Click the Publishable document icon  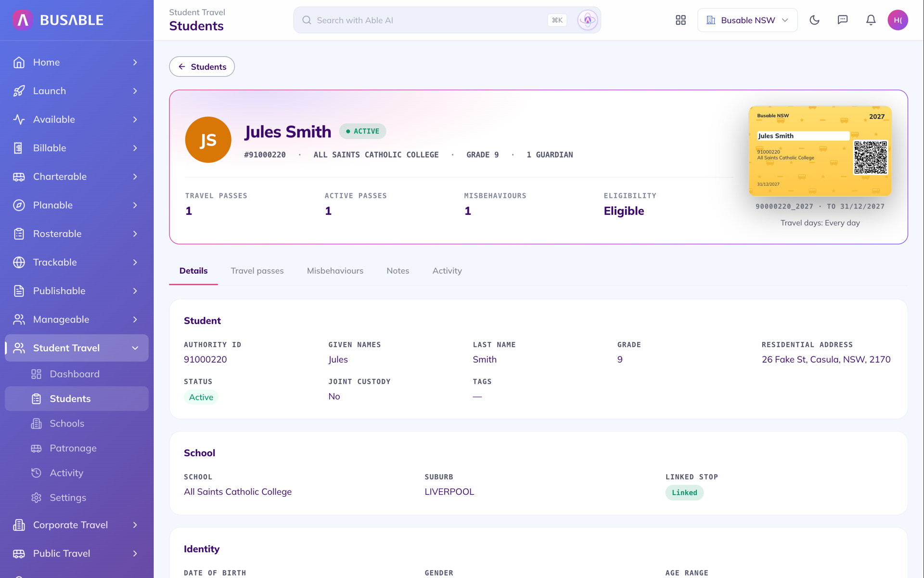pyautogui.click(x=19, y=291)
